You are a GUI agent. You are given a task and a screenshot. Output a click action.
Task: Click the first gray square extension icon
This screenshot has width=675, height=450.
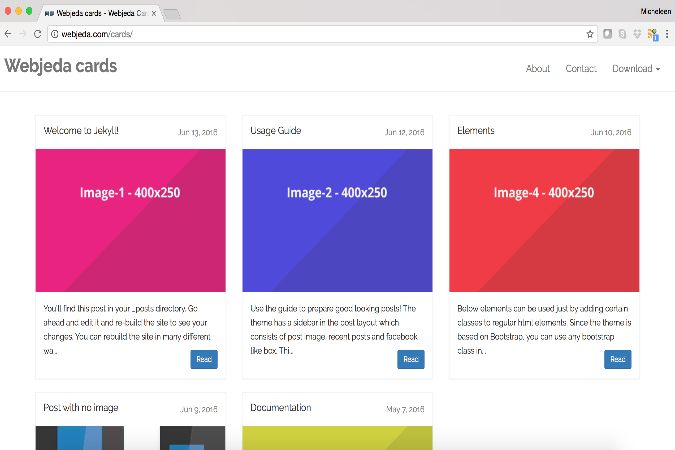coord(607,34)
